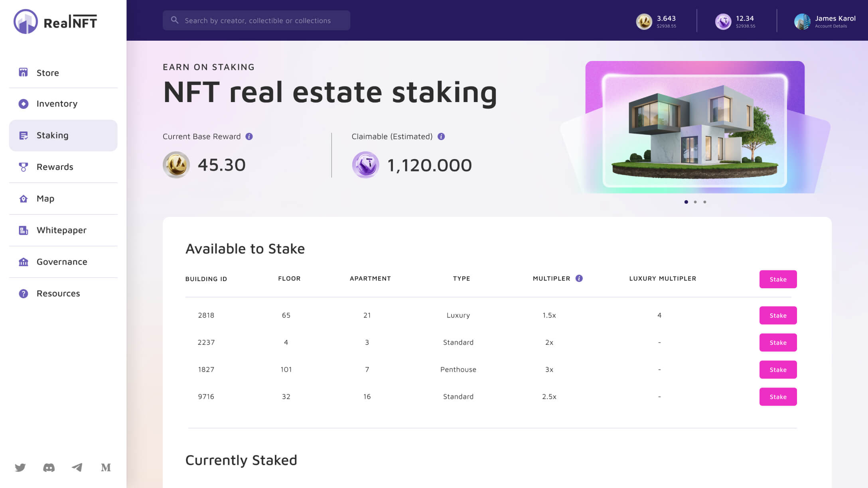This screenshot has width=868, height=488.
Task: Go to the Governance page
Action: click(x=62, y=262)
